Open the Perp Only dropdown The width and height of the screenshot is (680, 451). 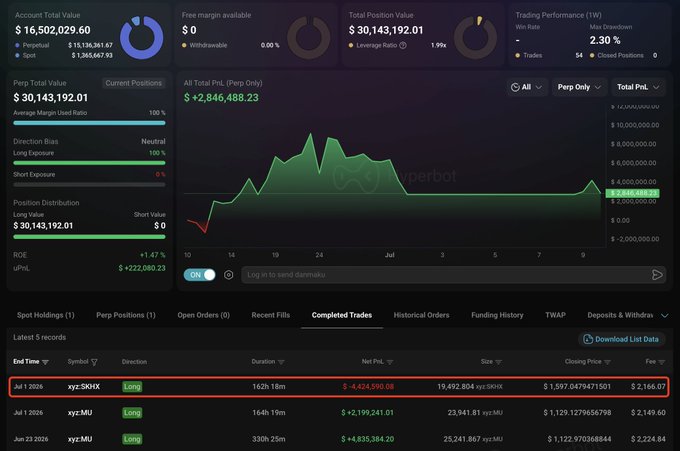click(x=579, y=87)
